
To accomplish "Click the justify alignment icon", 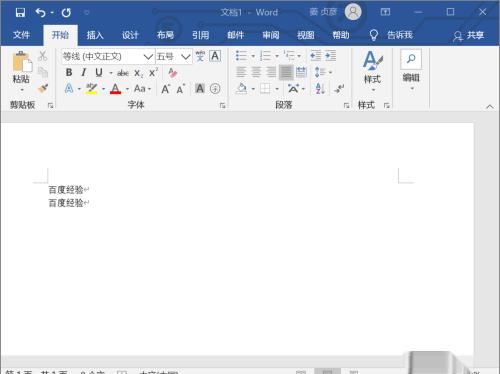I will (286, 72).
